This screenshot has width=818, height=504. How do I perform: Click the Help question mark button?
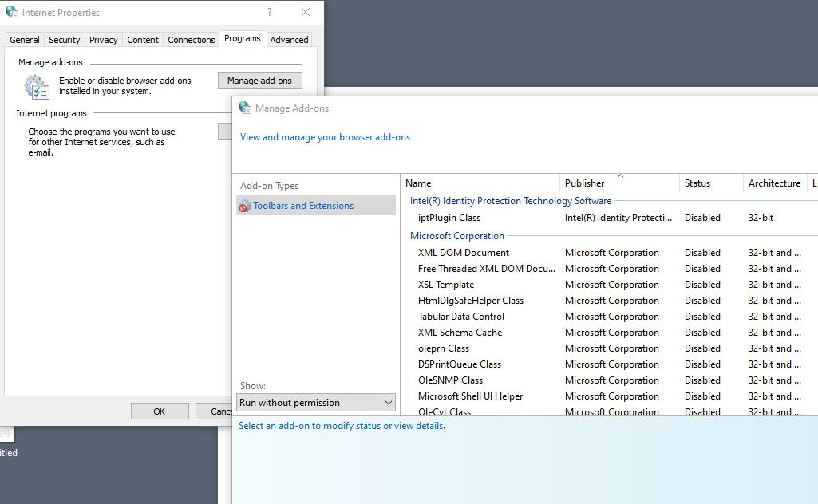point(270,12)
